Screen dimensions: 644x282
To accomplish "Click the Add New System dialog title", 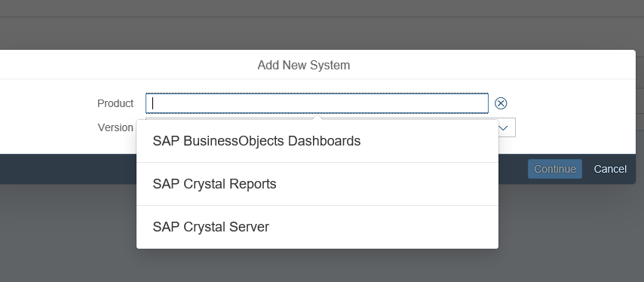I will pos(303,66).
